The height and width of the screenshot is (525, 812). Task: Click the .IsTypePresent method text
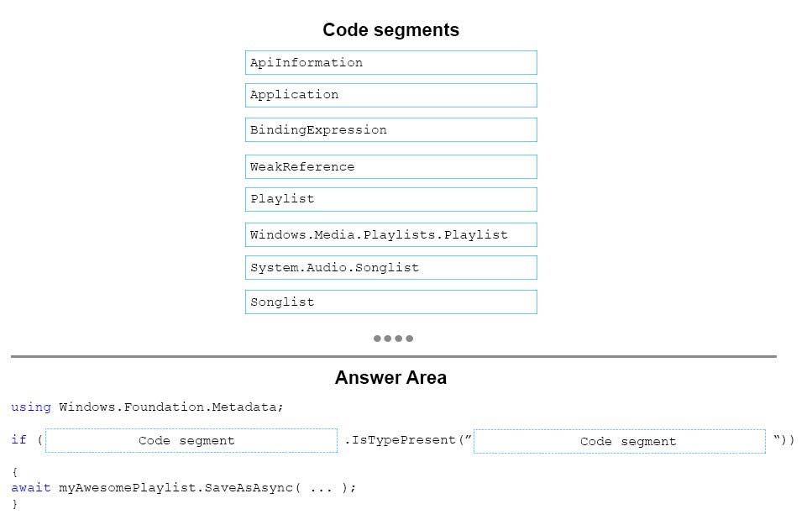(x=401, y=440)
